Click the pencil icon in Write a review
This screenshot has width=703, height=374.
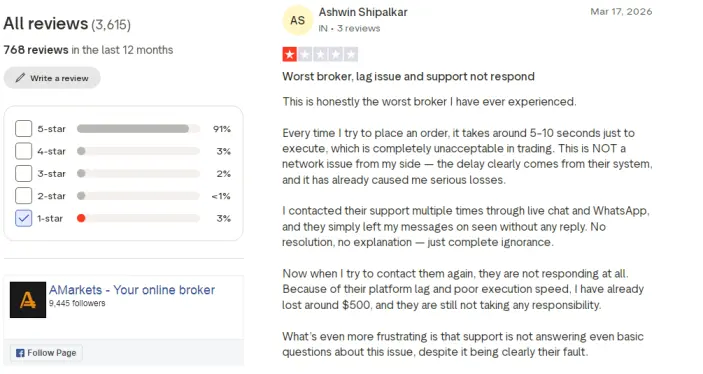pos(20,78)
